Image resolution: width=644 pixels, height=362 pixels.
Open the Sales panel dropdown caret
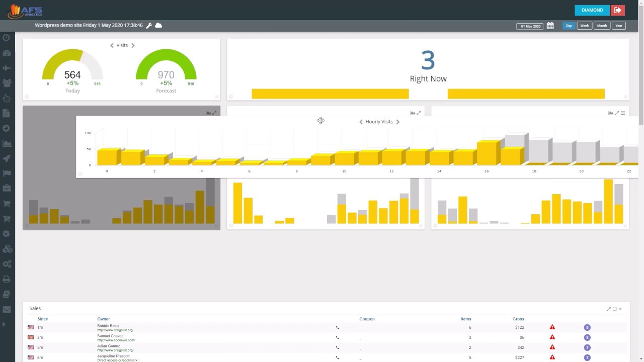pyautogui.click(x=620, y=309)
